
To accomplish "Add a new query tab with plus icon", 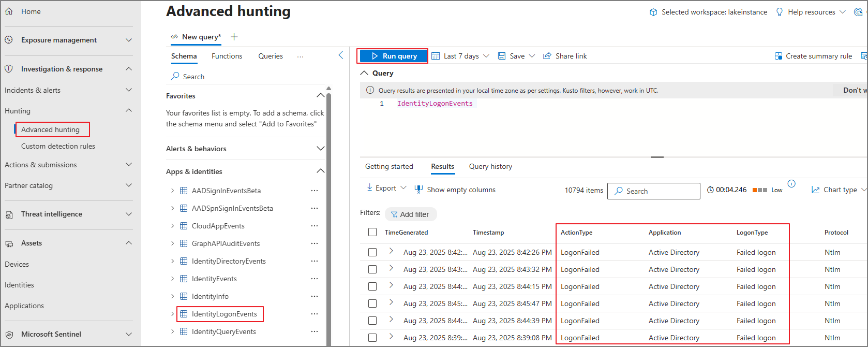I will [x=234, y=37].
